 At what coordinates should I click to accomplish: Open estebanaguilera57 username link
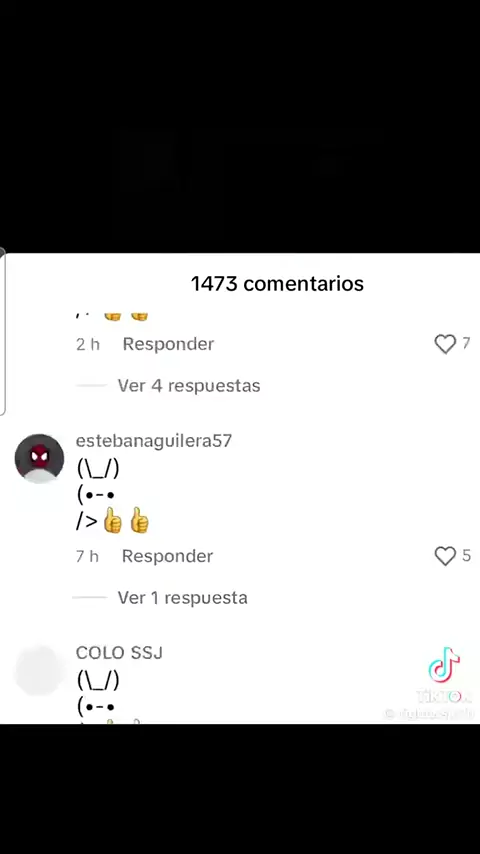154,441
